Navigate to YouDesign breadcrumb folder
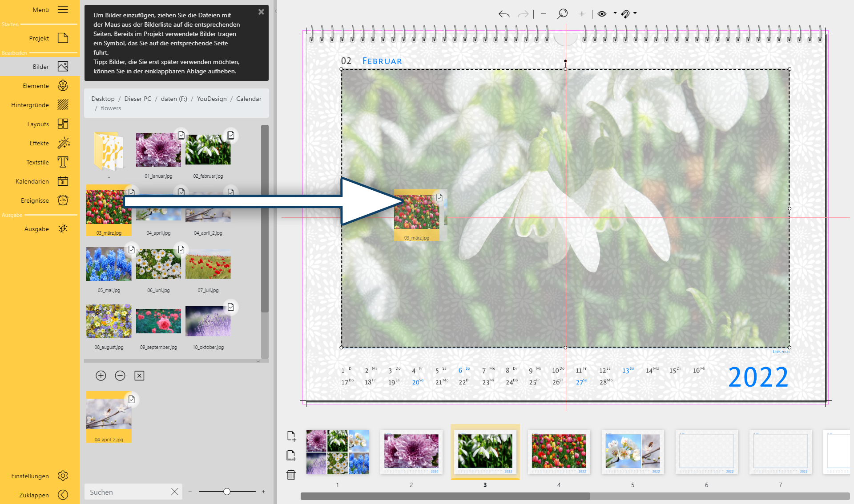 [211, 99]
